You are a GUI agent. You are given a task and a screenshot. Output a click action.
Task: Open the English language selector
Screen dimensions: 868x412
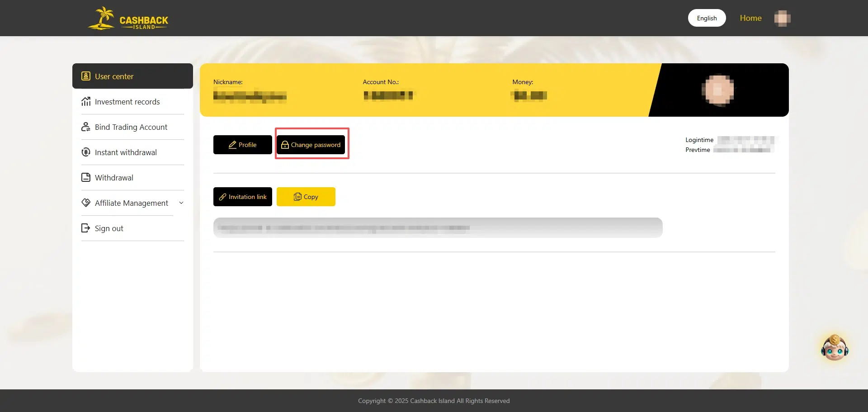[x=707, y=18]
